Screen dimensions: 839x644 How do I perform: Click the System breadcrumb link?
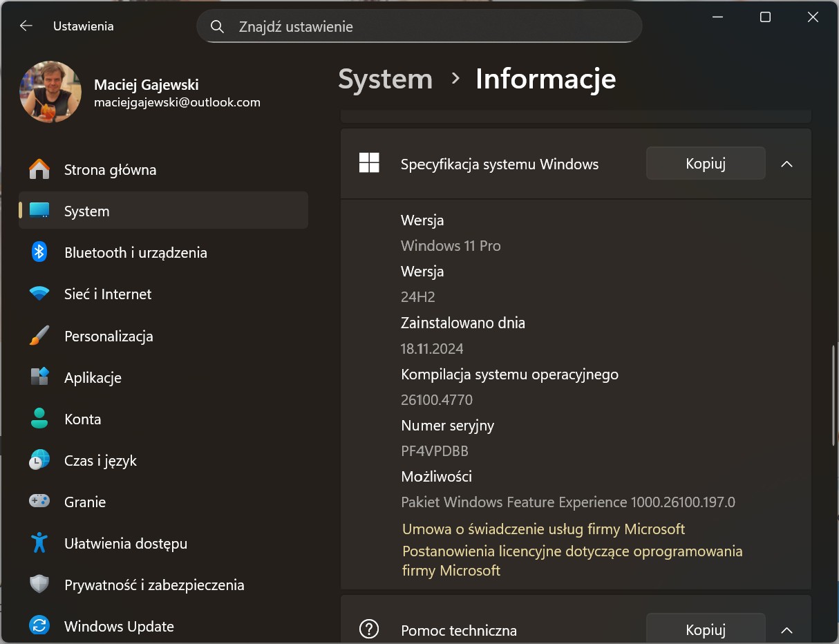(385, 79)
